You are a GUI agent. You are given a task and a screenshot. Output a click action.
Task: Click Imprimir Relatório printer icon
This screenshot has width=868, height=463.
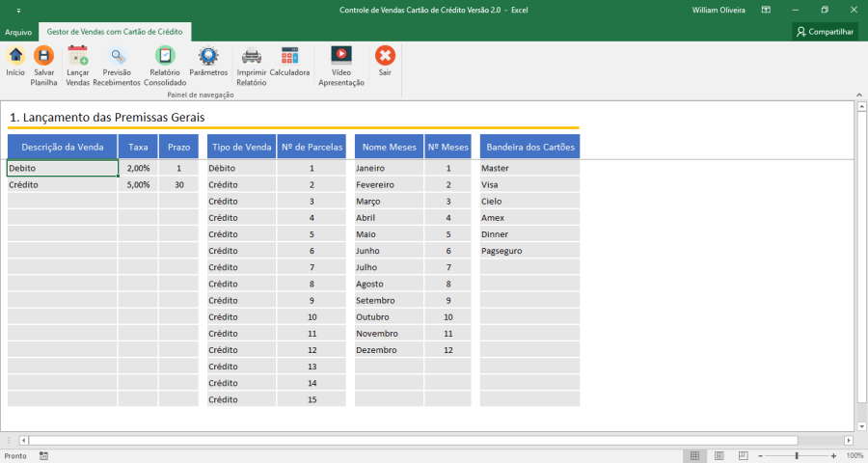click(x=252, y=55)
